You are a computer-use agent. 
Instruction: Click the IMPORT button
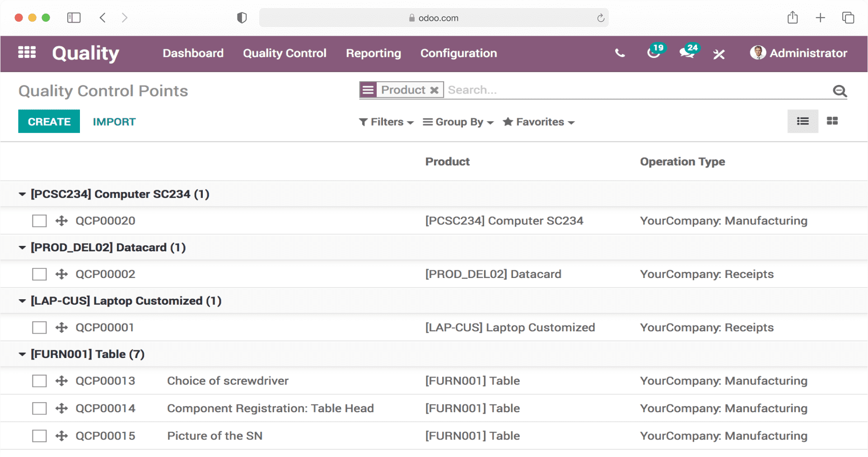coord(114,122)
